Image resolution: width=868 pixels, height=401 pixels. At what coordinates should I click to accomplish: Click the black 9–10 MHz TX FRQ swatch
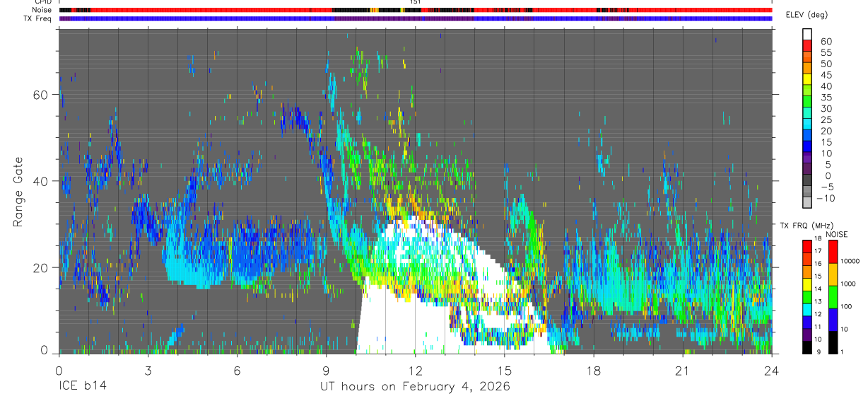tap(807, 347)
